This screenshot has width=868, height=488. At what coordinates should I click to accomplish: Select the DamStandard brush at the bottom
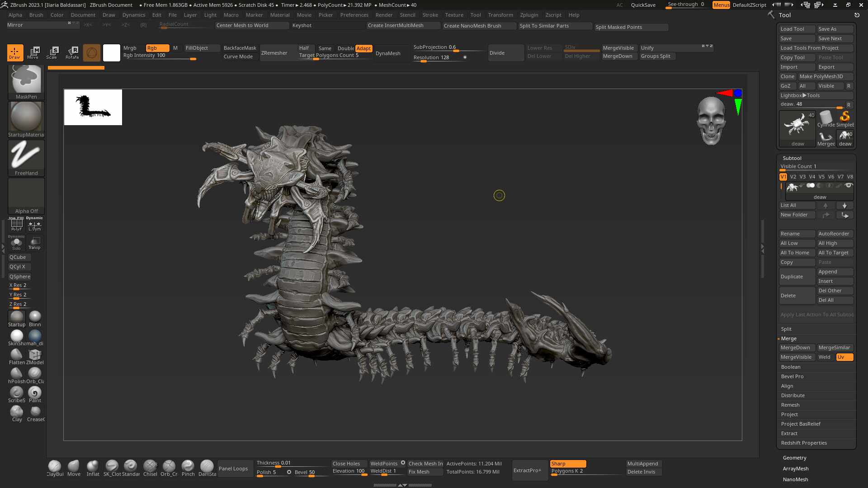click(207, 468)
